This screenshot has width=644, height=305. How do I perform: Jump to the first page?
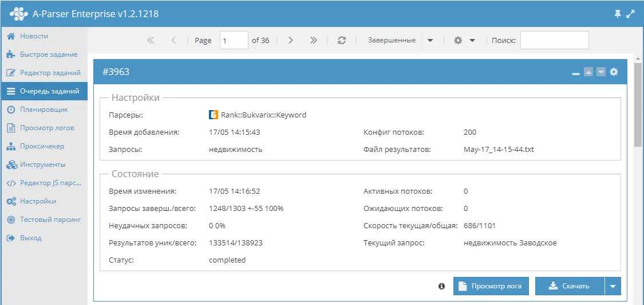(151, 41)
